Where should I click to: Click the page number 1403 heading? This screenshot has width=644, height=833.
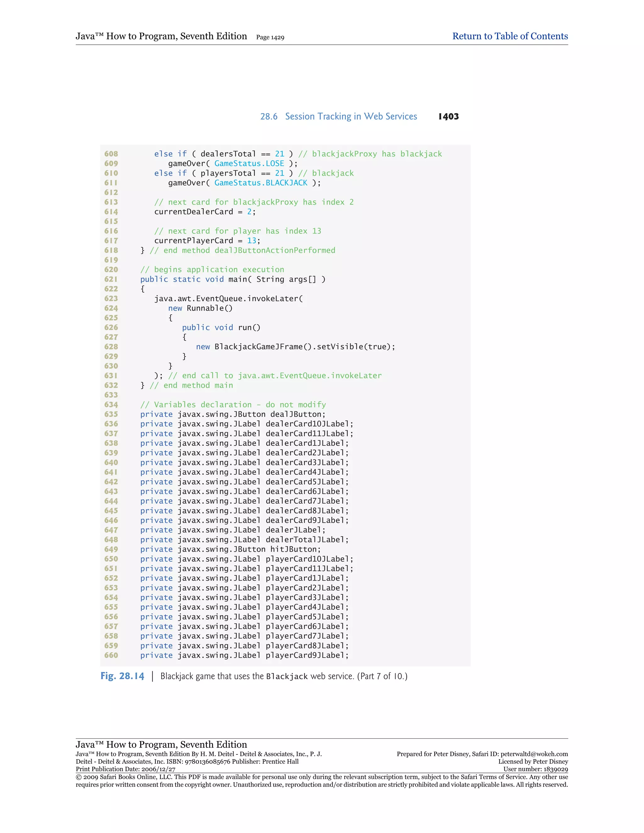pyautogui.click(x=448, y=117)
